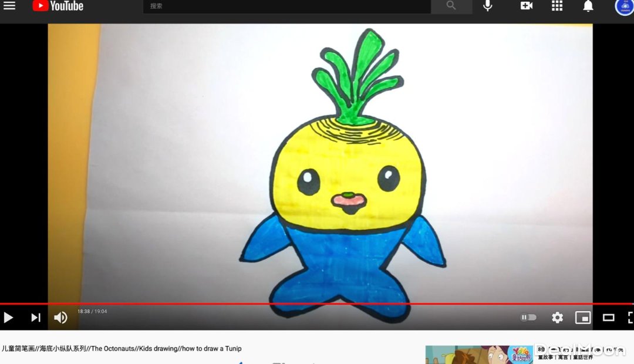
Task: Open the create video camera icon
Action: 526,6
